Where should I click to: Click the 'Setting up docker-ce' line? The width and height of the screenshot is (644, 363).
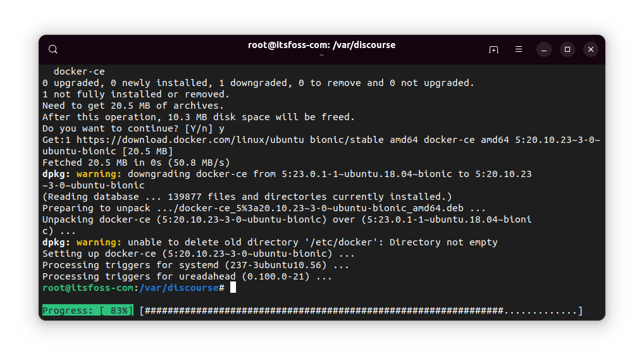[x=199, y=254]
